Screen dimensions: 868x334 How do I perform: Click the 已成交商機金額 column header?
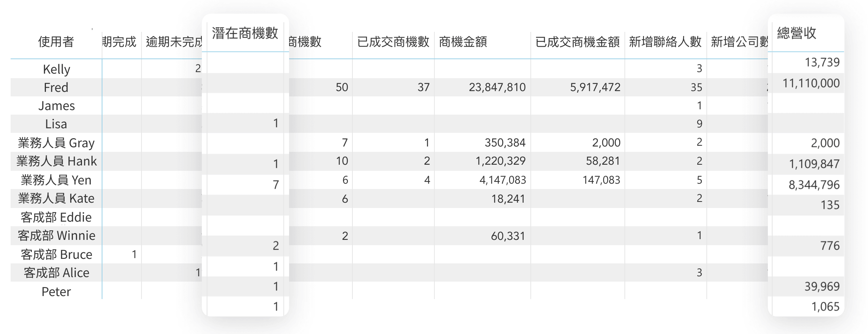577,42
